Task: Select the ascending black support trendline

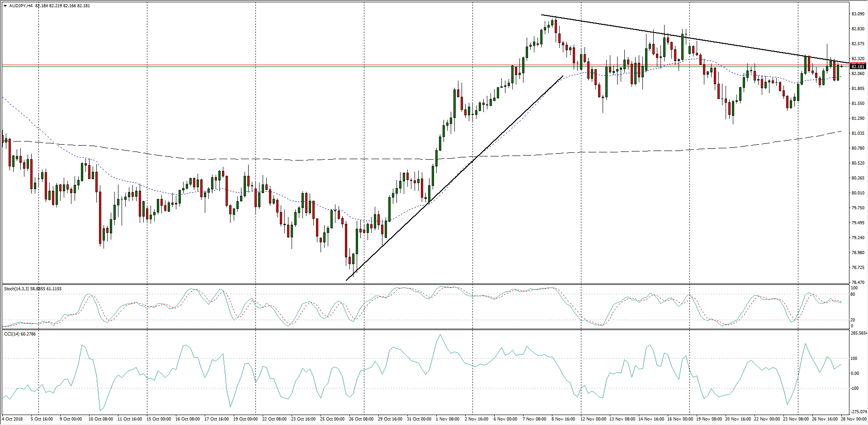Action: pos(452,179)
